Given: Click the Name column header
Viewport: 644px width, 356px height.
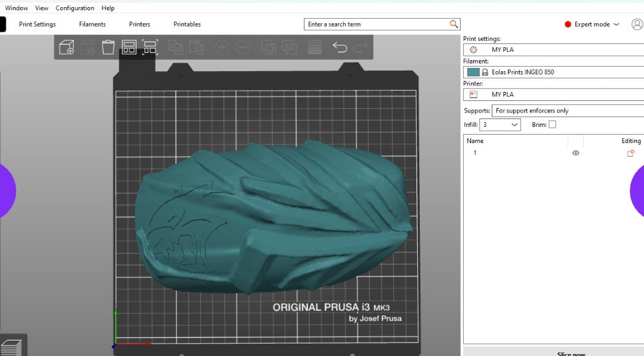Looking at the screenshot, I should (x=475, y=140).
